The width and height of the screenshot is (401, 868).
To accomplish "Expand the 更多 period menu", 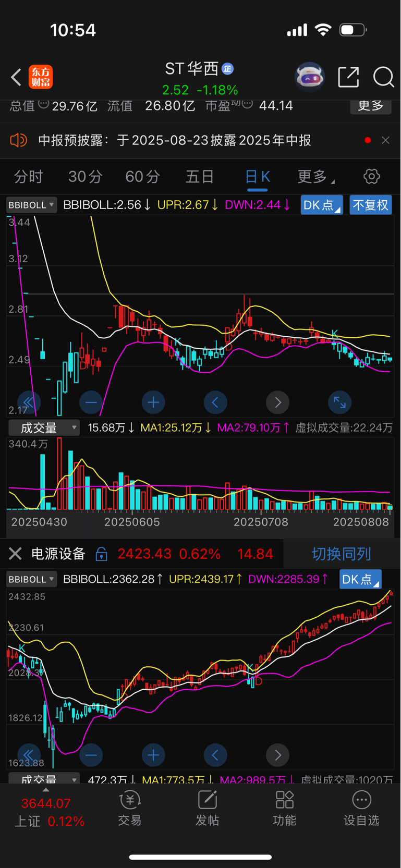I will point(315,177).
